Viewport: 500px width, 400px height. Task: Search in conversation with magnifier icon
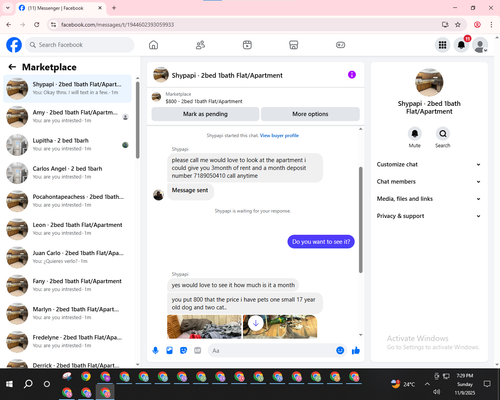tap(443, 134)
